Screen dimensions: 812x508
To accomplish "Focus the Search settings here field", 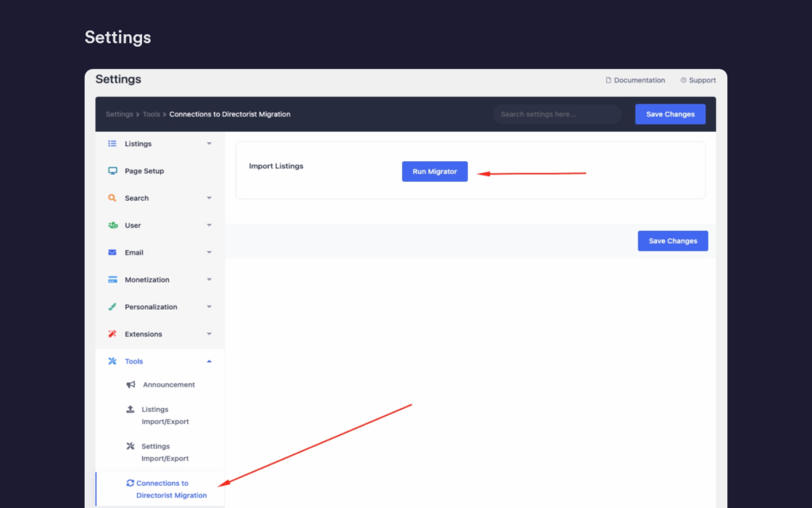I will point(557,114).
